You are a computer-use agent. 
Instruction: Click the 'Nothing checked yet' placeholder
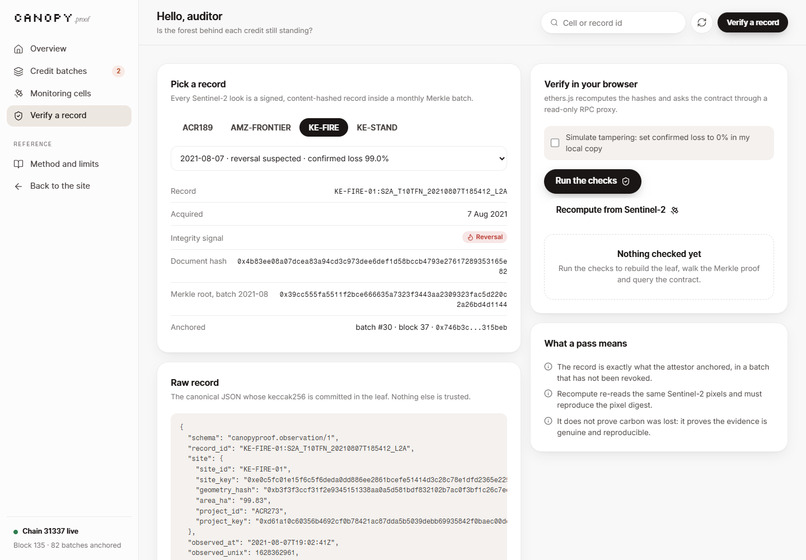click(659, 266)
